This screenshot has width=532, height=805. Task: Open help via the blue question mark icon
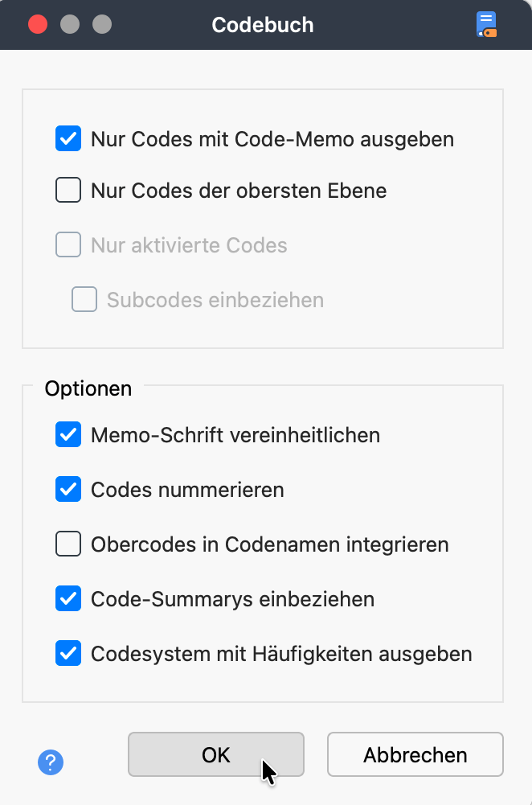pos(50,762)
